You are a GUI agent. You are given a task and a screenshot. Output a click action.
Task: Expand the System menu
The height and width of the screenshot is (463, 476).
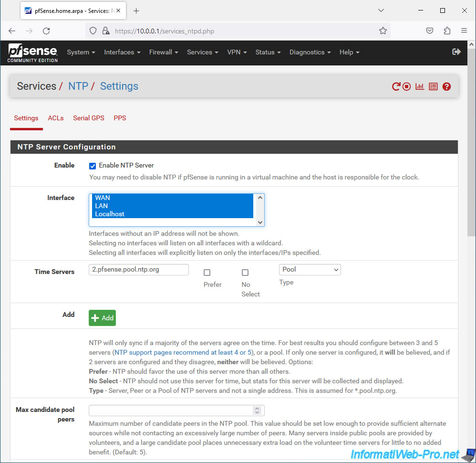(81, 52)
